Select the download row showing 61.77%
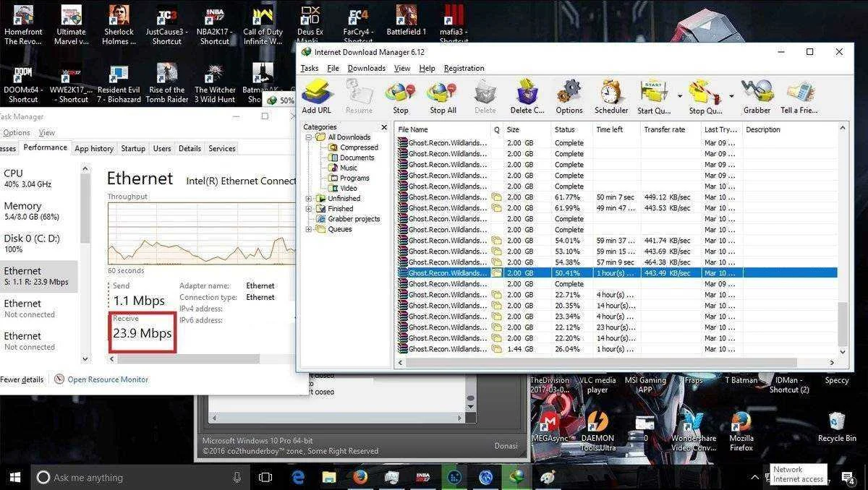Image resolution: width=868 pixels, height=490 pixels. tap(616, 197)
